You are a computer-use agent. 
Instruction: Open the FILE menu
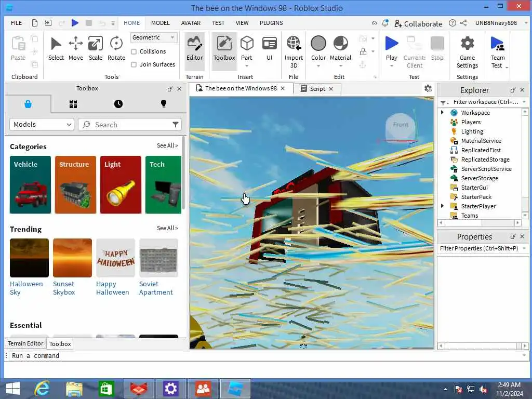pos(16,23)
